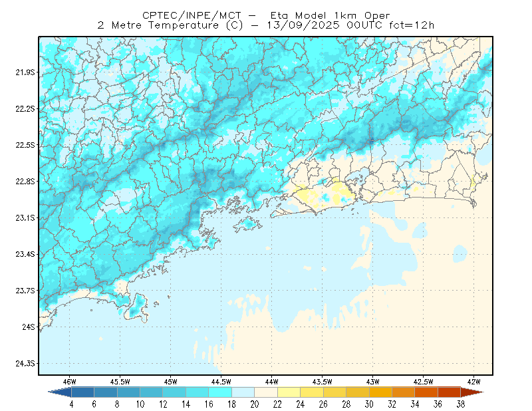
Task: Click the legend value 4
Action: point(72,404)
